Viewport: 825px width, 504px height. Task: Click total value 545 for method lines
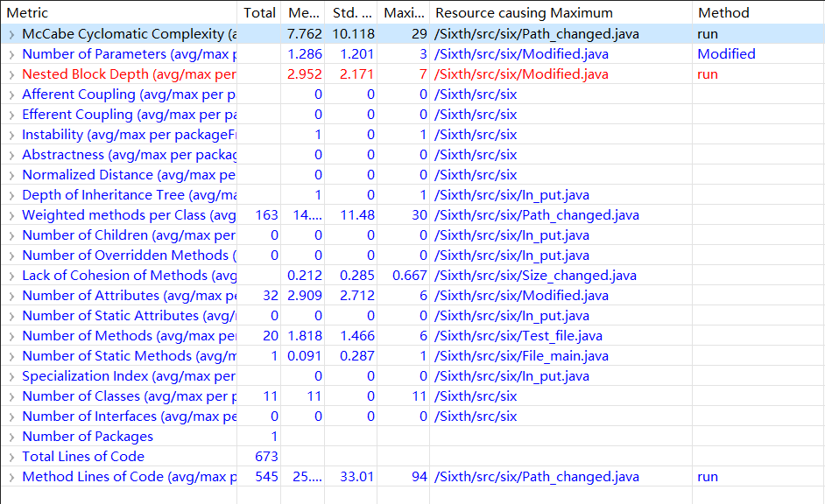(266, 477)
